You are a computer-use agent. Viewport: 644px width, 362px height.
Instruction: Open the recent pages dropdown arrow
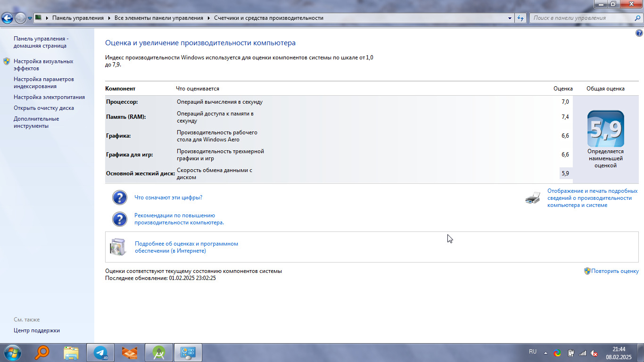[x=30, y=18]
